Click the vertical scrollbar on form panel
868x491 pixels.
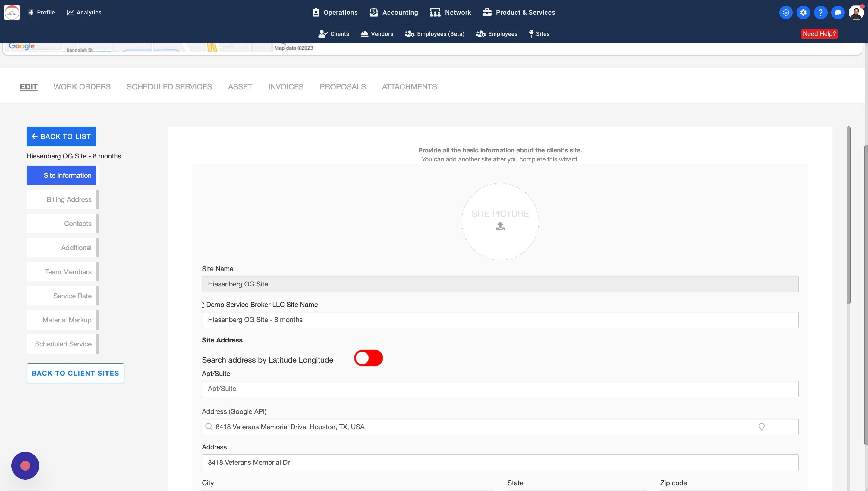coord(848,216)
